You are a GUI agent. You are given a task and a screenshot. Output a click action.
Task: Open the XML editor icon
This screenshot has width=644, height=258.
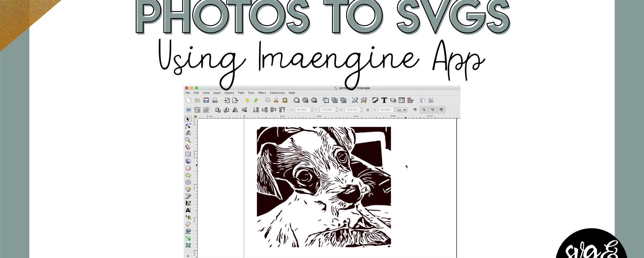tap(402, 100)
